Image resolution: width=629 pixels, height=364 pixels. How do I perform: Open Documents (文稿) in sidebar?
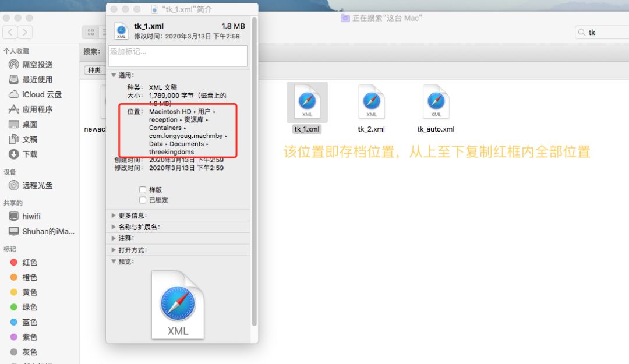pos(24,139)
